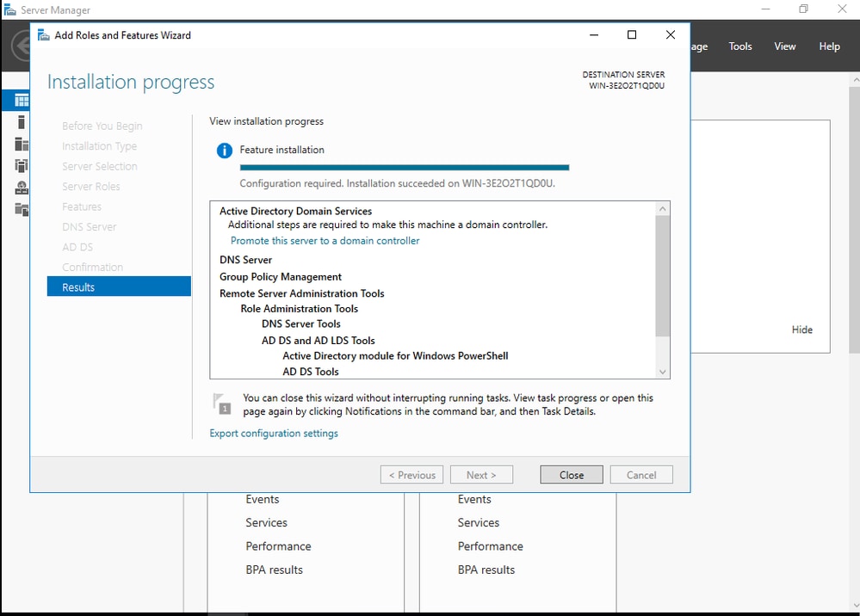This screenshot has width=860, height=616.
Task: Click the wizard title bar icon
Action: 43,35
